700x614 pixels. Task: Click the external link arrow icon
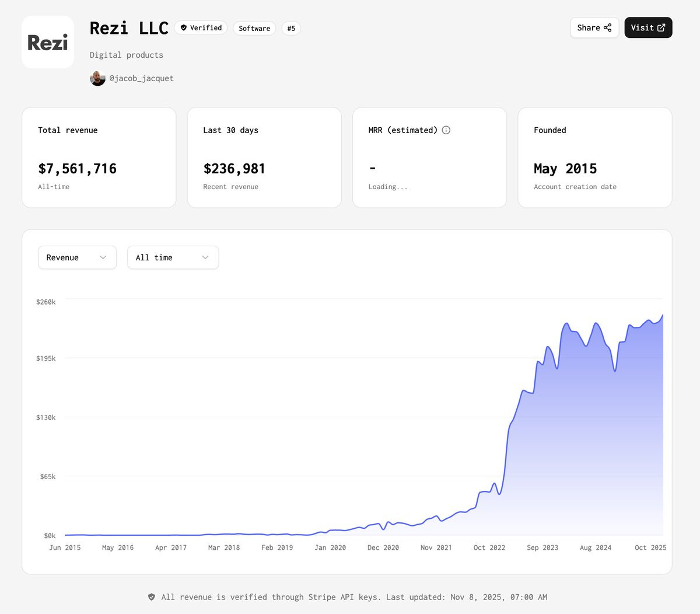pos(661,27)
